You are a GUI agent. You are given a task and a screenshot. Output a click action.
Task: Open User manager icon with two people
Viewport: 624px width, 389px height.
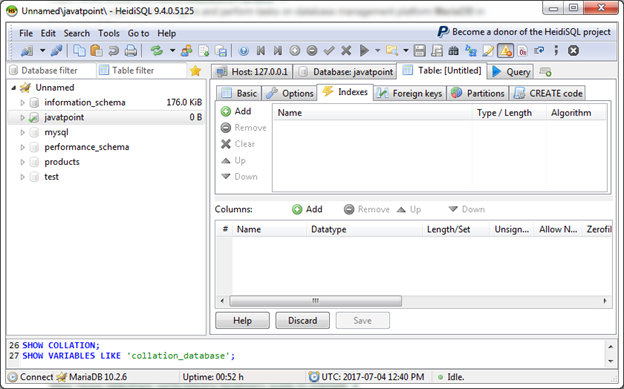(x=186, y=51)
